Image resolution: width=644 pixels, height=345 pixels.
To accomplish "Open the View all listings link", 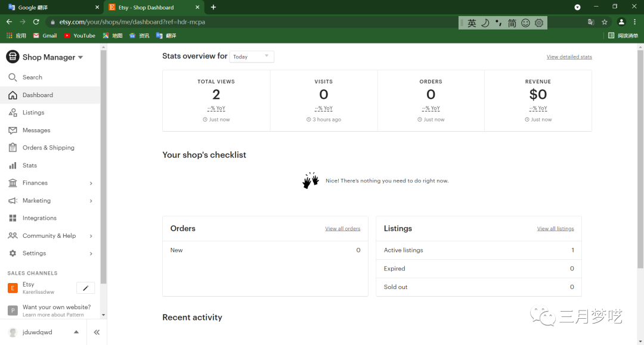I will [555, 229].
